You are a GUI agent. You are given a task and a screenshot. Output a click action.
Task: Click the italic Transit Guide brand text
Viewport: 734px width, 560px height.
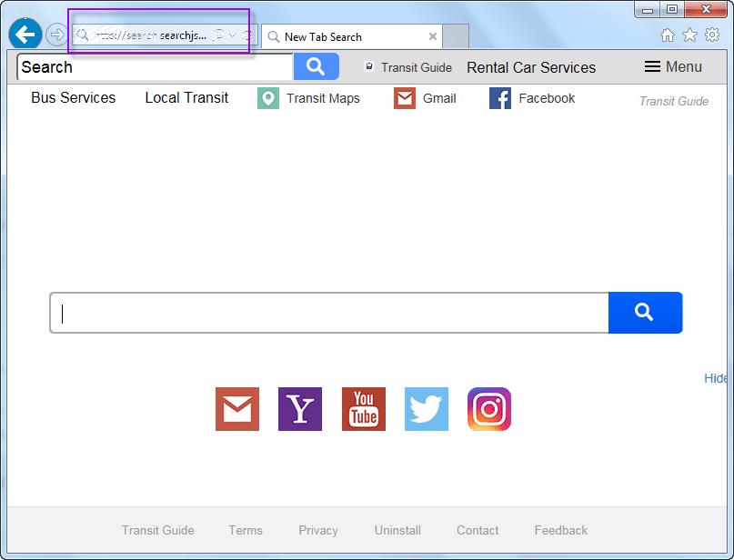point(674,101)
